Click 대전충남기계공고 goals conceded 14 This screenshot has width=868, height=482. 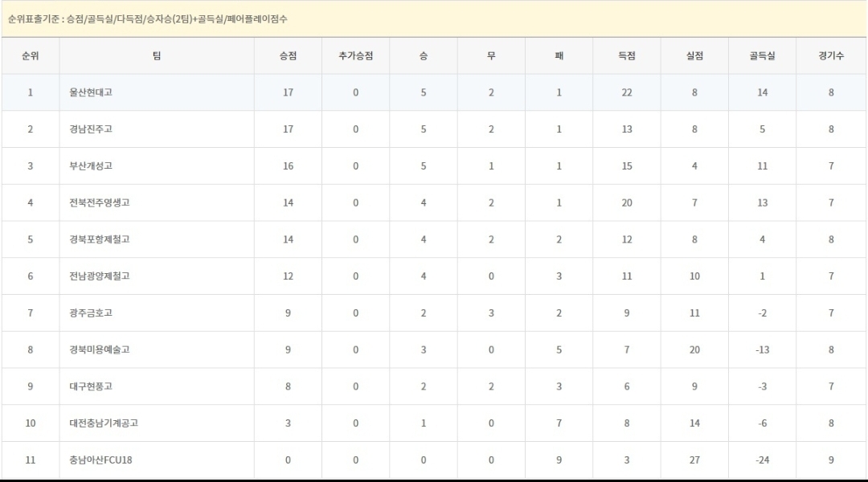click(694, 423)
